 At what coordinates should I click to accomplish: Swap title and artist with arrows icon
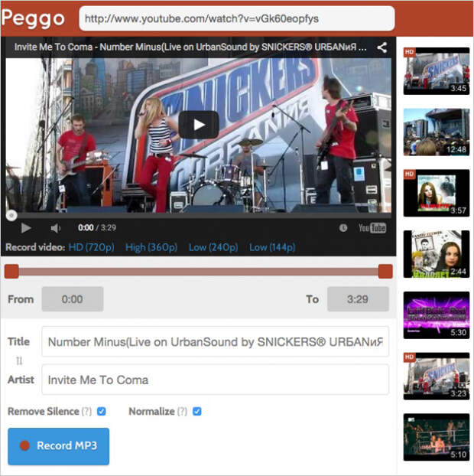pos(19,360)
